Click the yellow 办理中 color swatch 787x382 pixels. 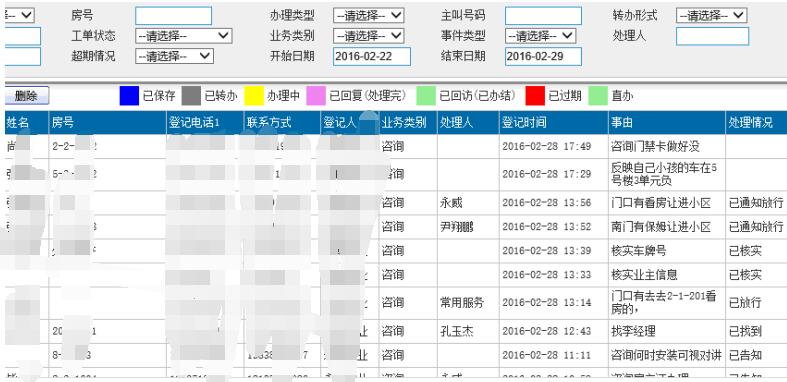254,95
